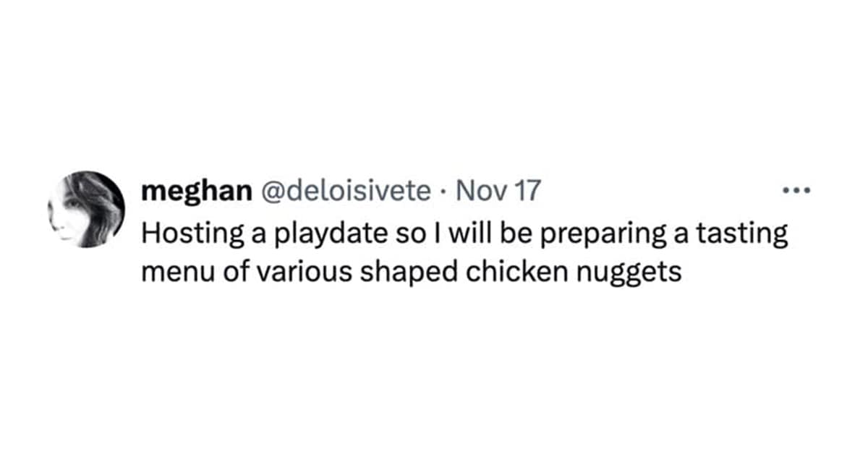Click the word "Hosting" in the tweet

point(193,236)
